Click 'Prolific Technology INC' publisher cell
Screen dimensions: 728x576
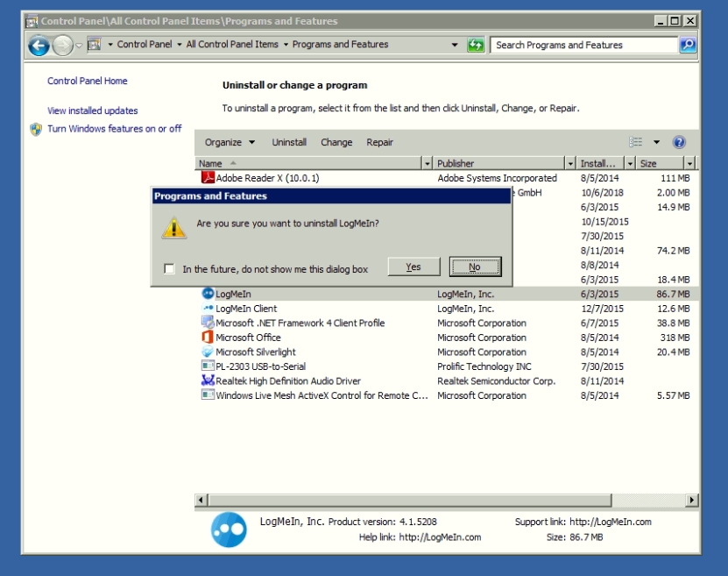[484, 366]
